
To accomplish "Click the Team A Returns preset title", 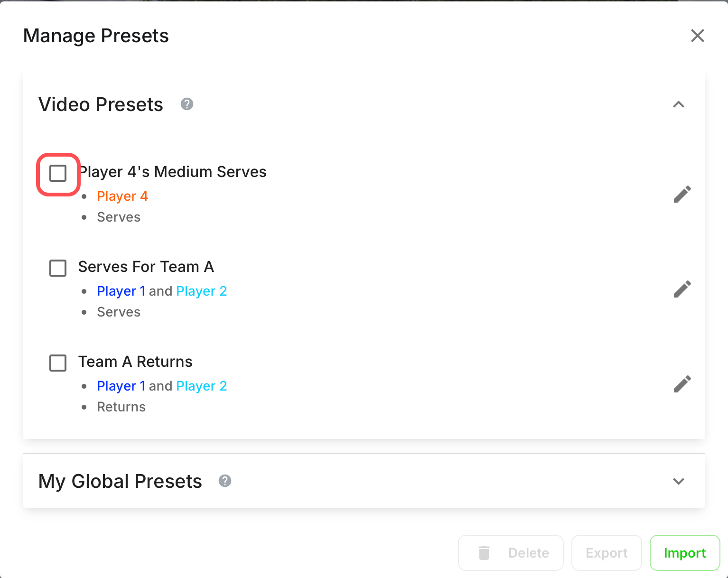I will pyautogui.click(x=135, y=362).
